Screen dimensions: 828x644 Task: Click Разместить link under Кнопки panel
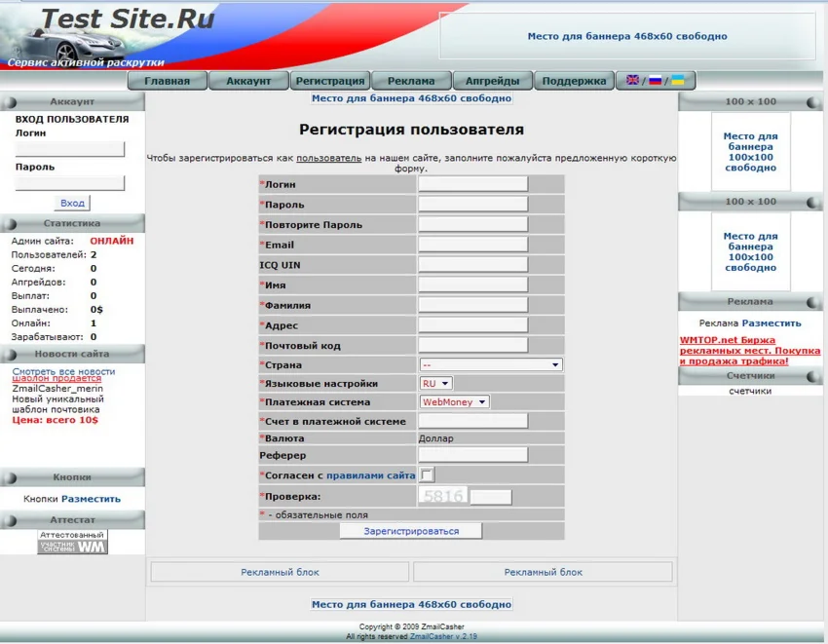click(91, 499)
